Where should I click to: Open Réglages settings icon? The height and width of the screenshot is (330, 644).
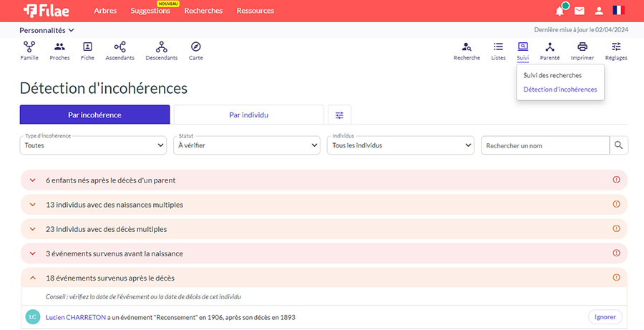616,47
